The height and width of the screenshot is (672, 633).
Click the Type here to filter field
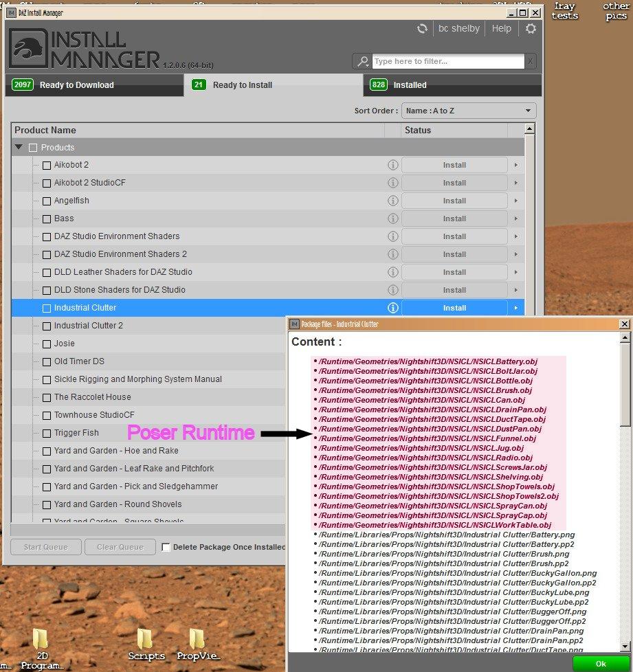coord(448,61)
